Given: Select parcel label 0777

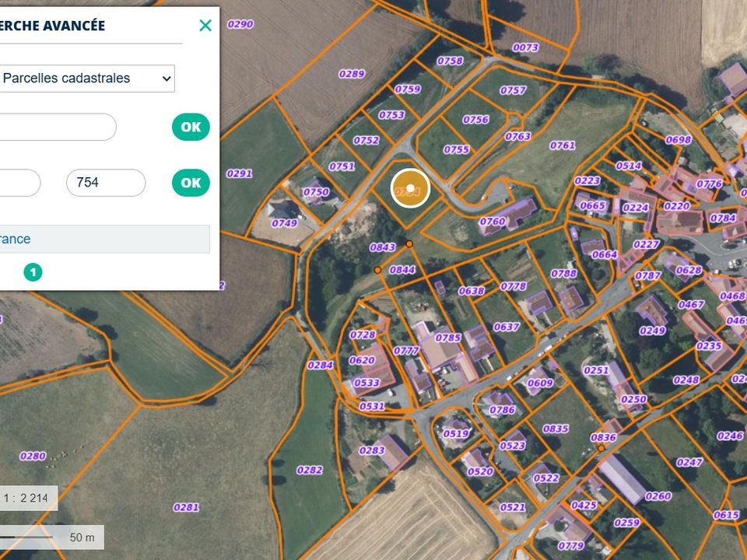Looking at the screenshot, I should coord(406,351).
